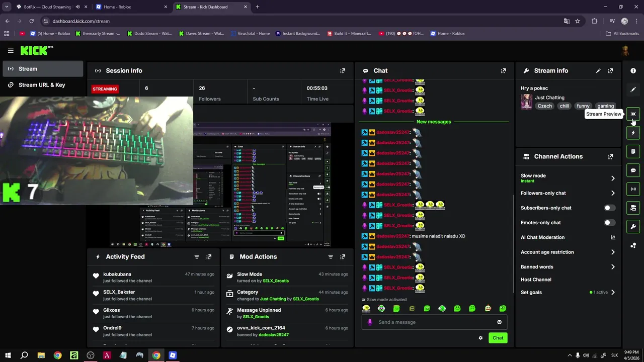Reload the page with browser refresh button
644x362 pixels.
[x=31, y=21]
